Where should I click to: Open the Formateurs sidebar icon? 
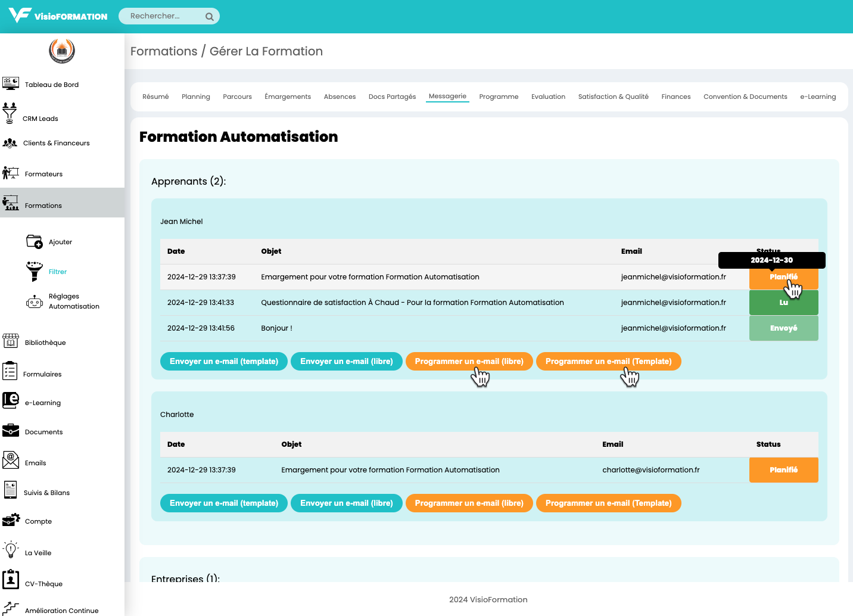[11, 173]
